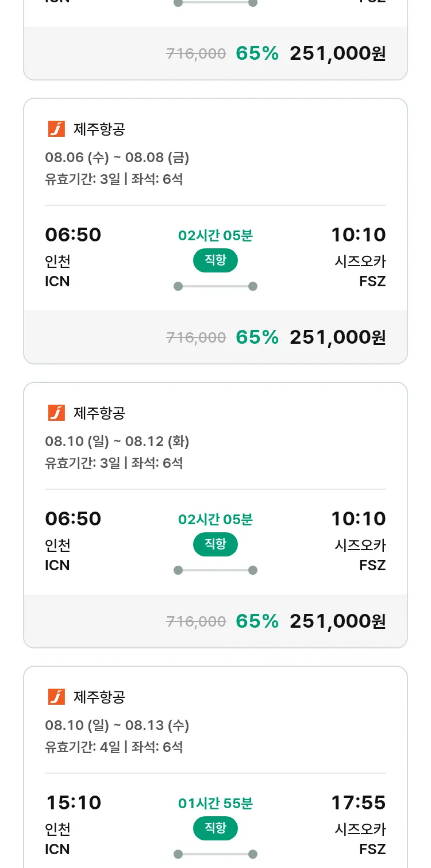Open the 08.06 (수) ~ 08.08 (금) date range

point(117,158)
